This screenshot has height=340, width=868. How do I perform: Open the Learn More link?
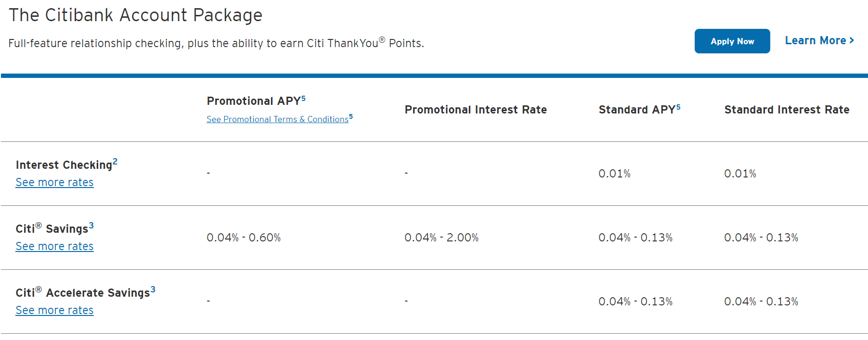(816, 41)
